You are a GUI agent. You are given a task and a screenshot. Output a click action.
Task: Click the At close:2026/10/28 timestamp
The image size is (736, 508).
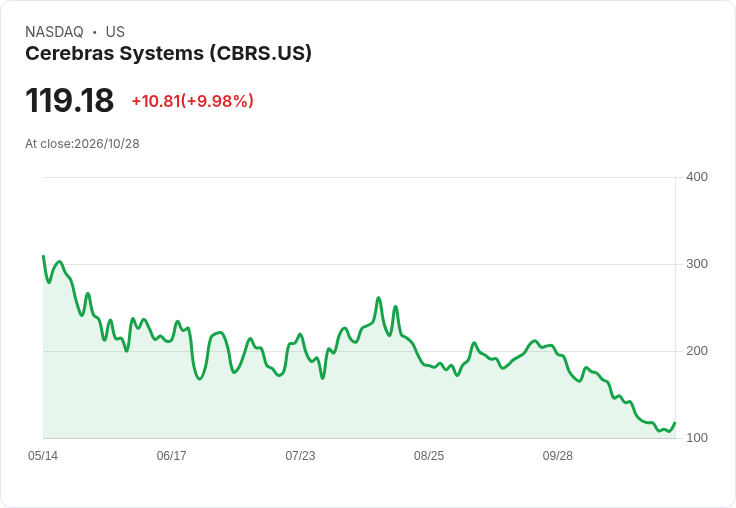coord(82,144)
